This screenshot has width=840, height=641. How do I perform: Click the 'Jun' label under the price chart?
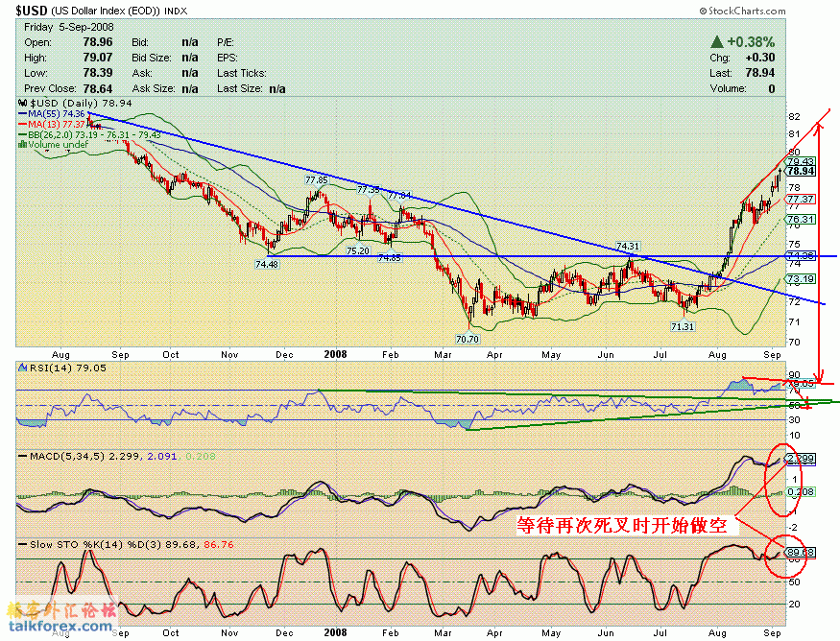606,354
